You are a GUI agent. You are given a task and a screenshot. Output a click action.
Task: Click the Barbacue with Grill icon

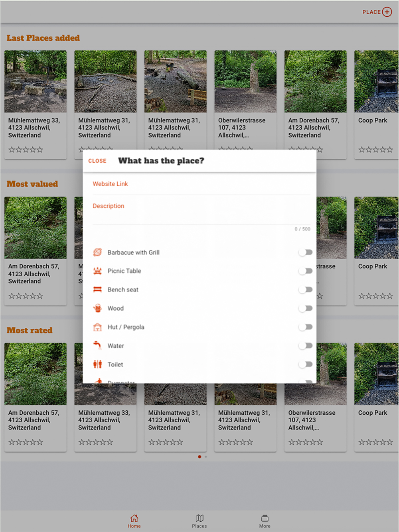click(97, 252)
